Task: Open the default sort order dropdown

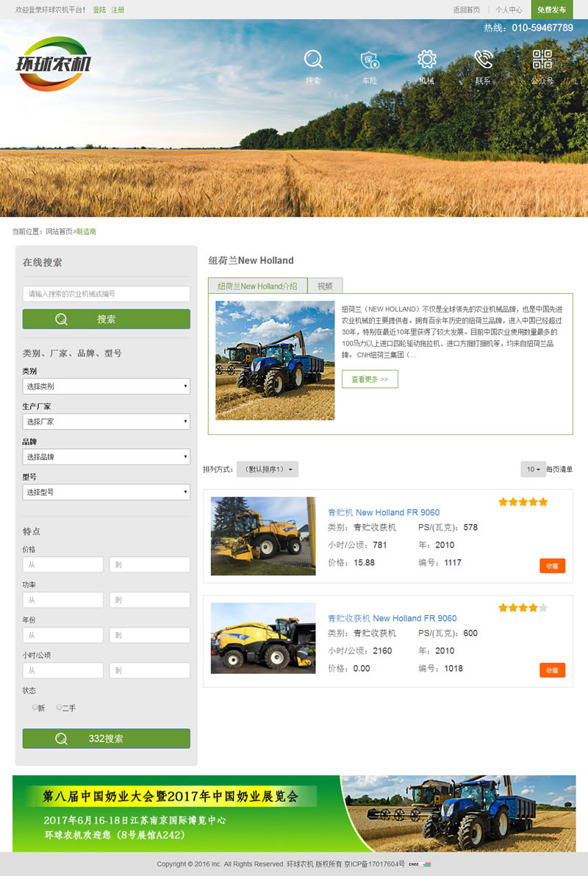Action: (x=268, y=470)
